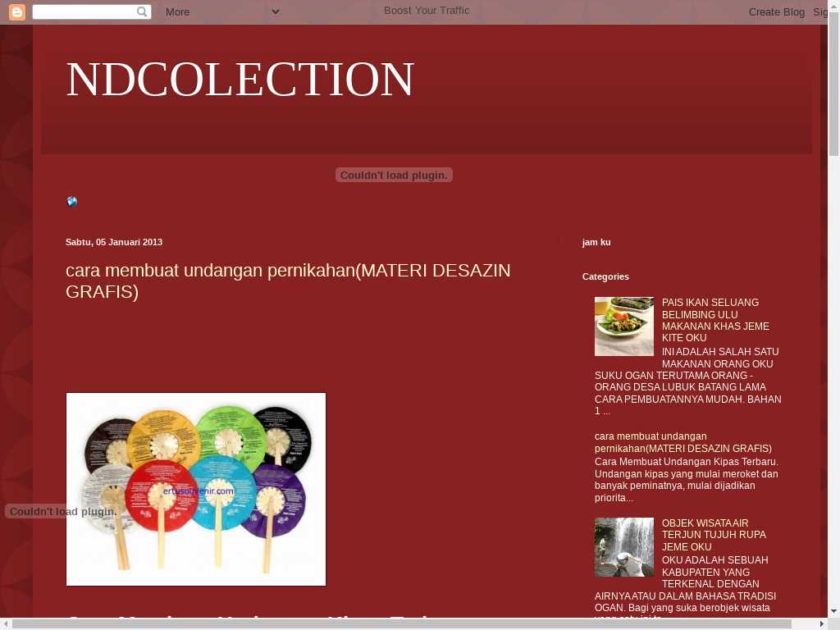Click the horizontal scrollbar left arrow
The height and width of the screenshot is (630, 840).
tap(6, 624)
